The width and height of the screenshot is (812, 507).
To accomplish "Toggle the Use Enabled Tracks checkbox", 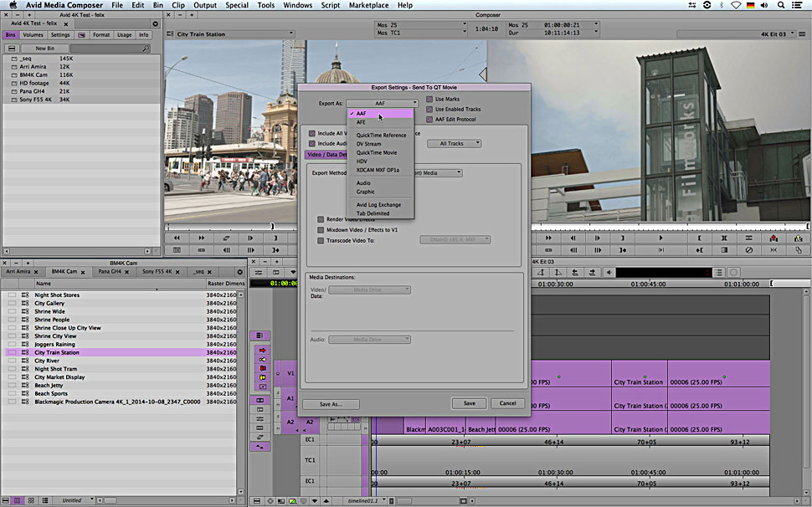I will [430, 109].
